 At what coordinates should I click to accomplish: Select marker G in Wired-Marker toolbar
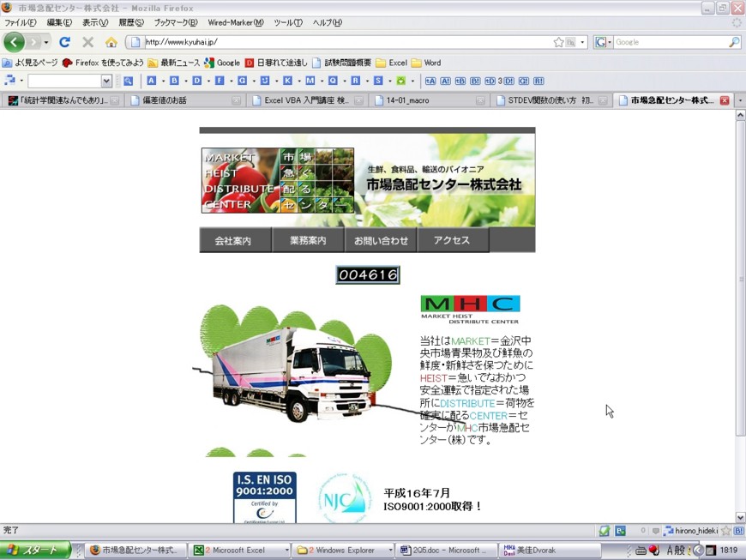point(242,81)
